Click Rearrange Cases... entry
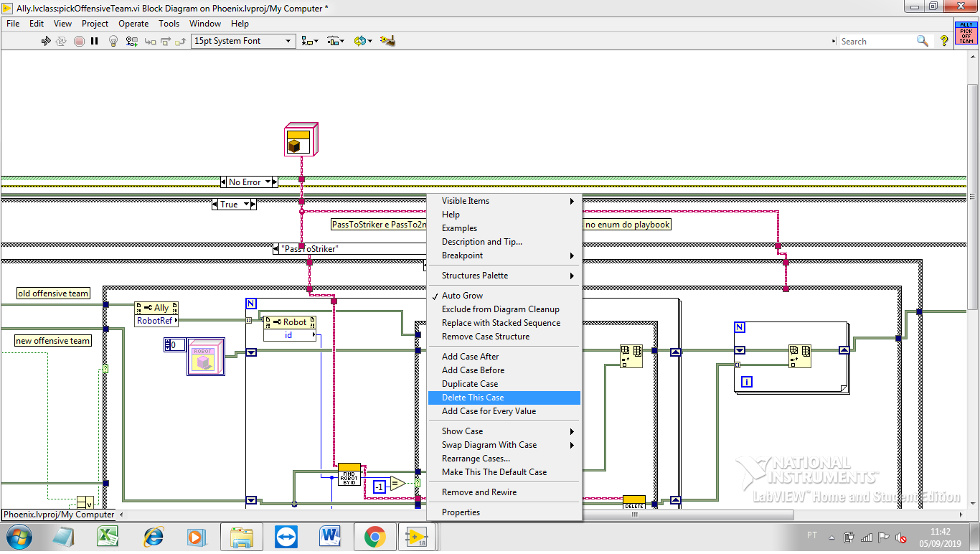980x554 pixels. pos(504,459)
